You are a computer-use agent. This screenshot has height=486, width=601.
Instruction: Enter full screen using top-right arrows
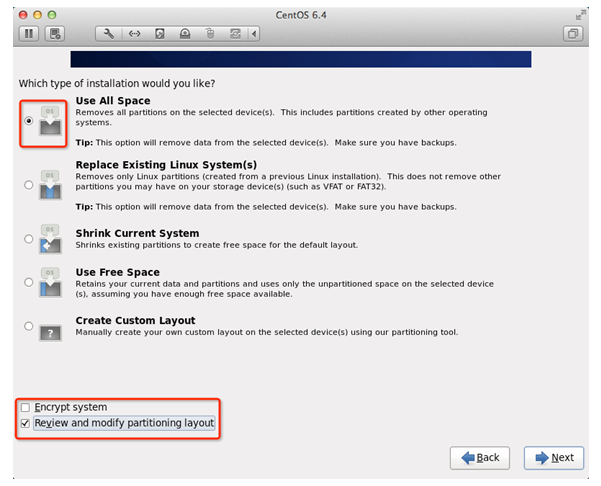pyautogui.click(x=581, y=14)
